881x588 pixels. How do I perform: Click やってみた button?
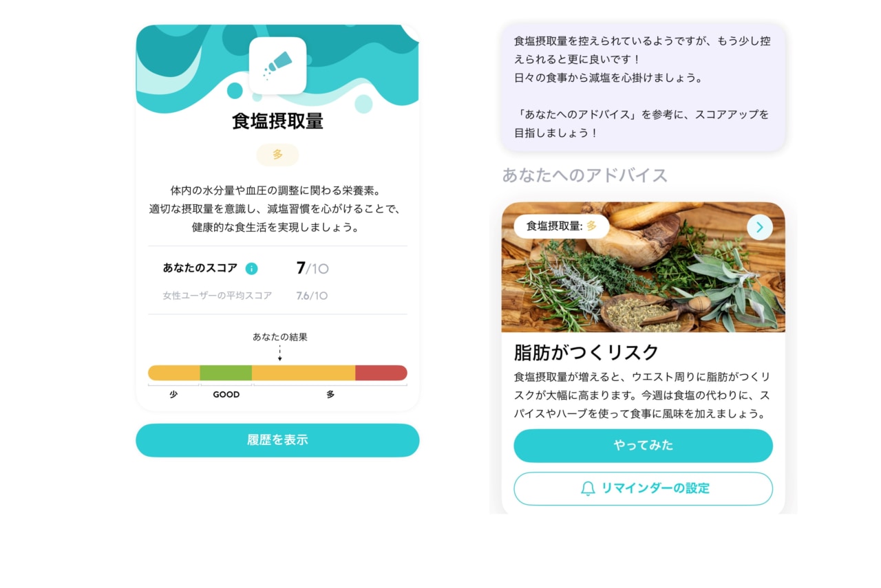click(x=643, y=446)
